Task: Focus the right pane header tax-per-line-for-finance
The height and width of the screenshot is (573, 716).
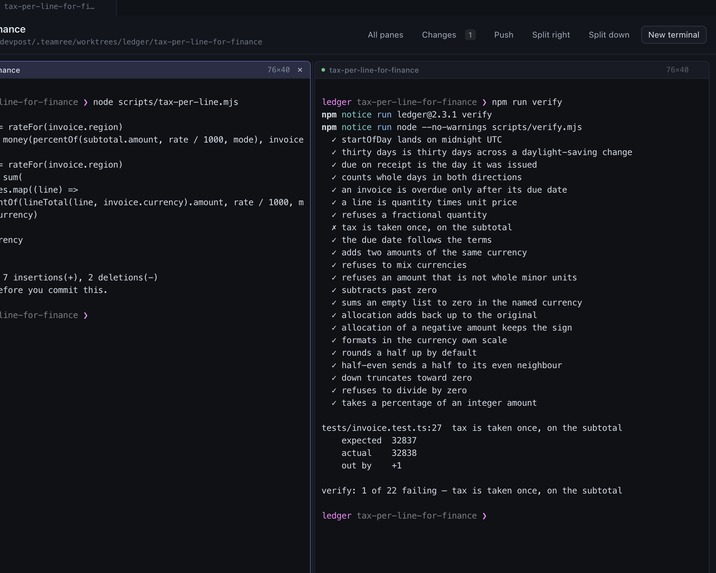Action: point(374,70)
